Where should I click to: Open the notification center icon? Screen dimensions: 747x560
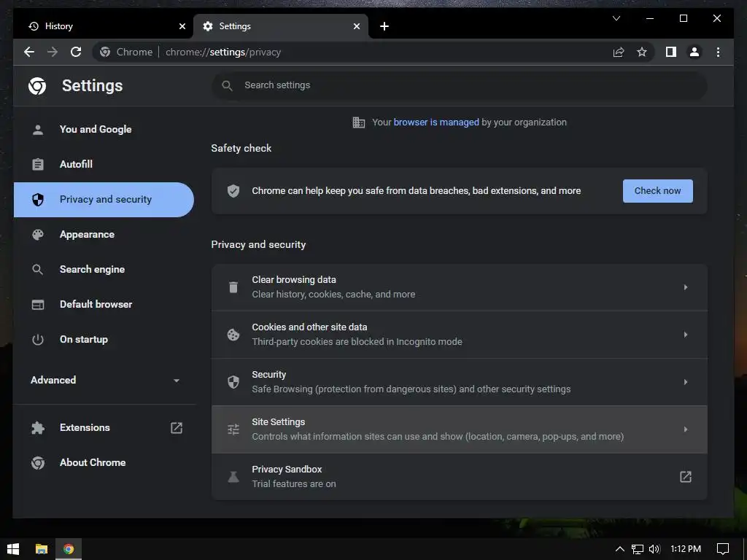(x=723, y=549)
